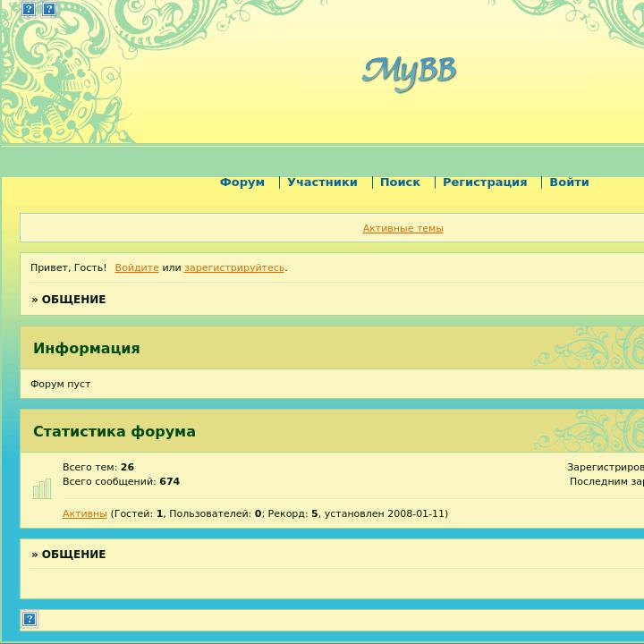Click the broken image icon in the footer
Image resolution: width=644 pixels, height=644 pixels.
pos(30,619)
